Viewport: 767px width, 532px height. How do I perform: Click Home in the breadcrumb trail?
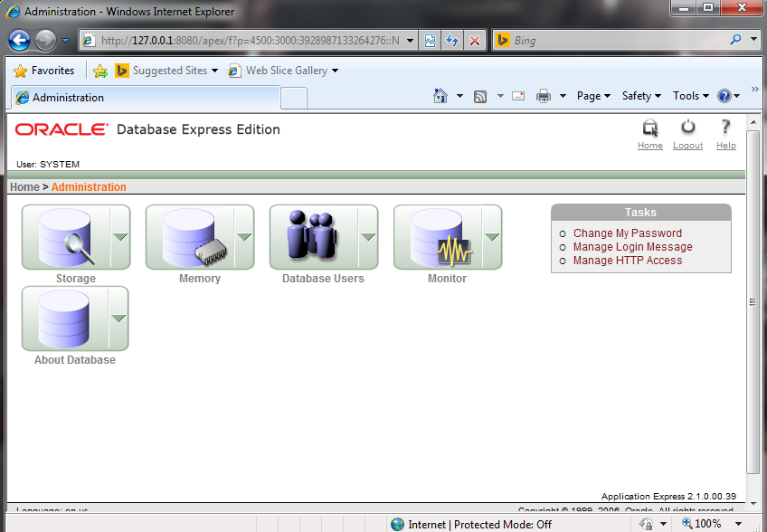24,186
